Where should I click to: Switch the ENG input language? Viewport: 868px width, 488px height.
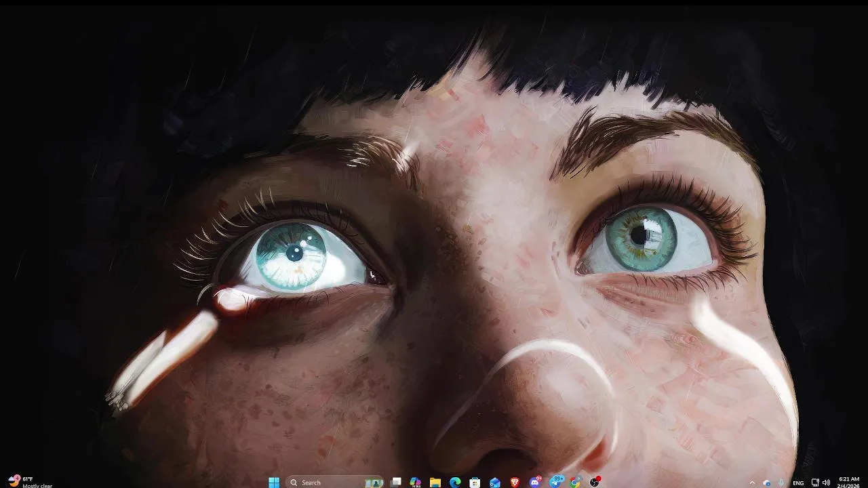[x=798, y=483]
